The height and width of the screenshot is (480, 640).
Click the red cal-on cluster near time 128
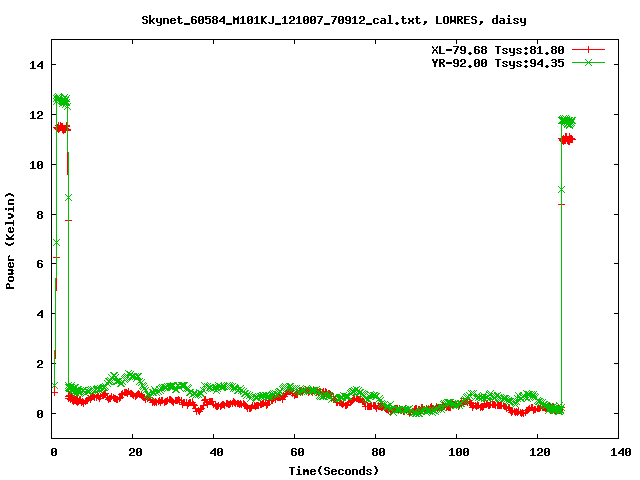tap(567, 139)
